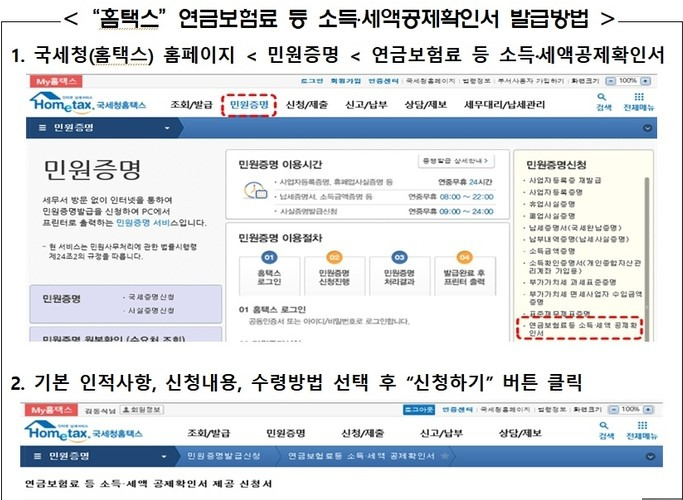683x500 pixels.
Task: Select 연금보험료등 소득·세액 공제확인서 in list
Action: [x=582, y=329]
